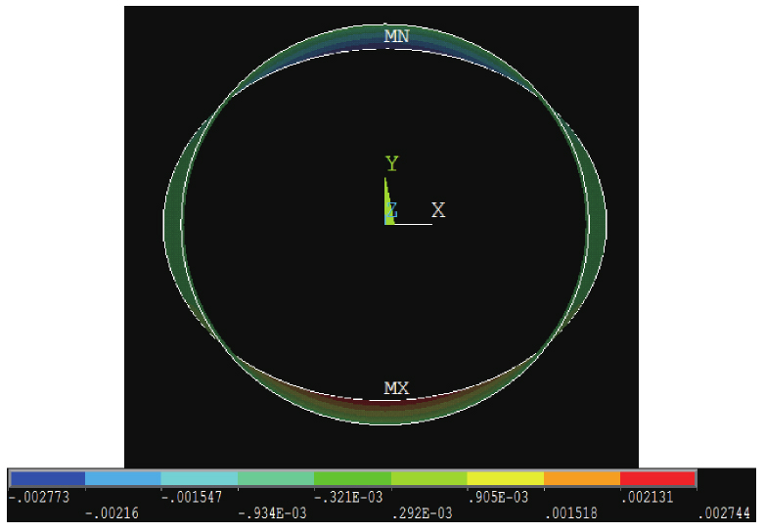Viewport: 765px width, 532px height.
Task: Click the MN minimum marker label
Action: tap(396, 36)
